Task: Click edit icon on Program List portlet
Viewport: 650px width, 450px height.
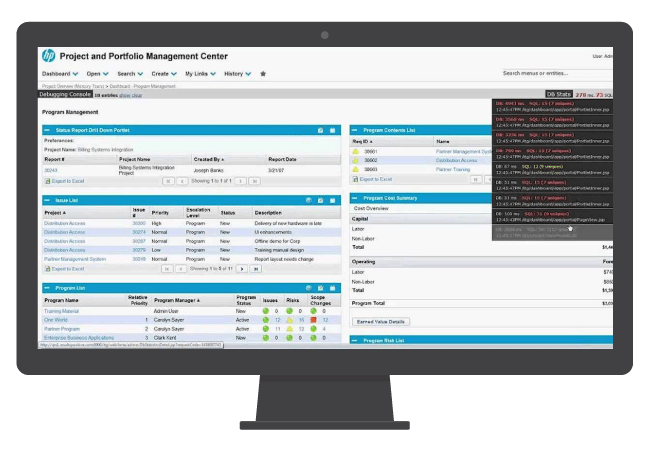Action: click(x=320, y=288)
